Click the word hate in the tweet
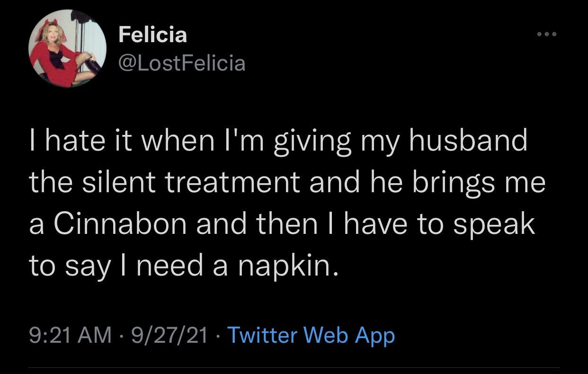 [x=79, y=141]
